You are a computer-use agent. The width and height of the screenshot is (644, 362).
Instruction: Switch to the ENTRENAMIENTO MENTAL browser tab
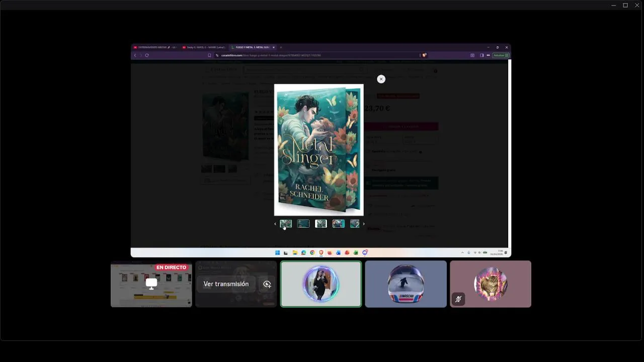pos(155,47)
